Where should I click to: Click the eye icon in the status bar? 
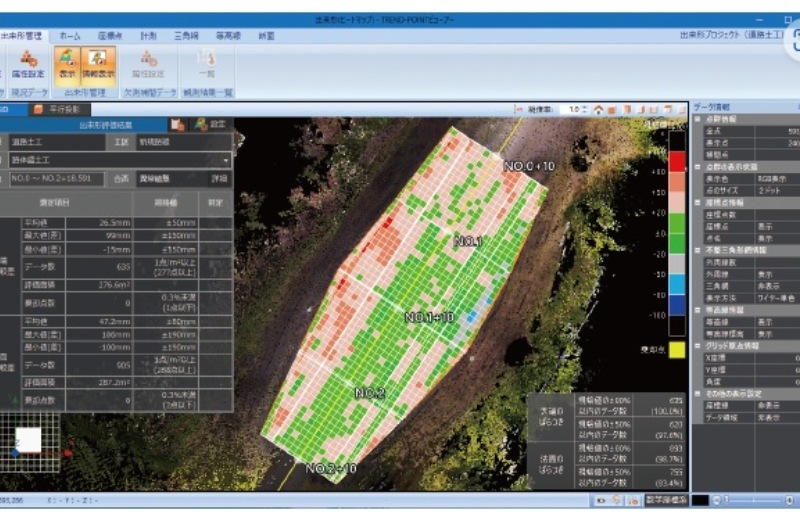point(602,501)
